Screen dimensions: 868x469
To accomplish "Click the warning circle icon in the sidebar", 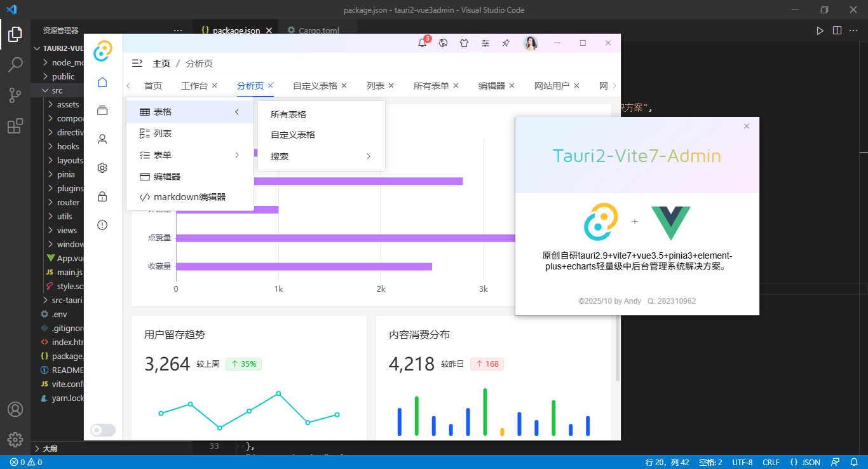I will point(102,224).
